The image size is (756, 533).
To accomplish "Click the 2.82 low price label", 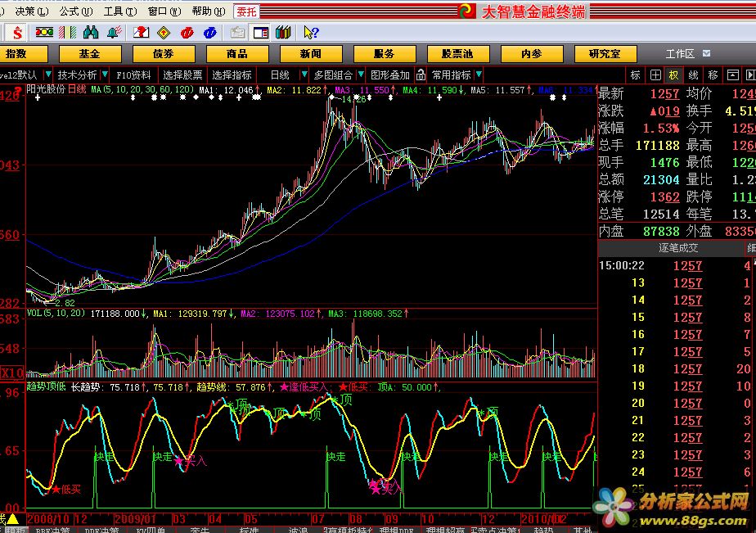I will tap(65, 303).
